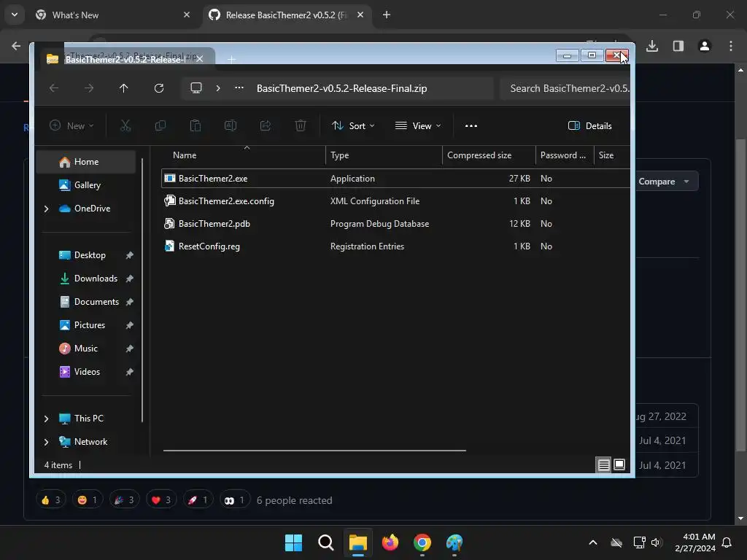This screenshot has width=747, height=560.
Task: Open the Chrome tab search dropdown
Action: 15,15
